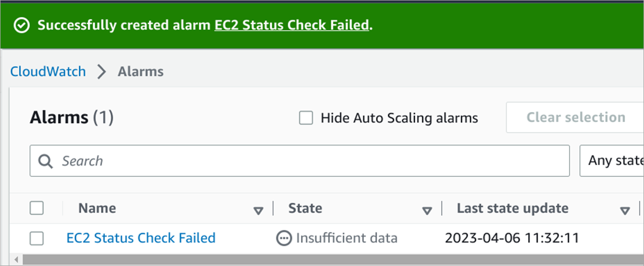Click the Alarms breadcrumb item
The height and width of the screenshot is (266, 644).
point(141,72)
